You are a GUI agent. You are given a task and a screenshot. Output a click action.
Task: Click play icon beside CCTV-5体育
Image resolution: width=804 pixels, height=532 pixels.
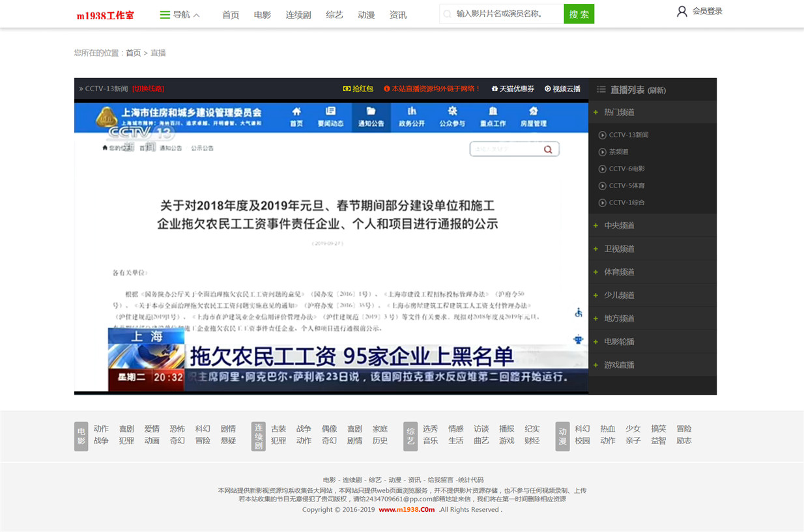[x=602, y=186]
